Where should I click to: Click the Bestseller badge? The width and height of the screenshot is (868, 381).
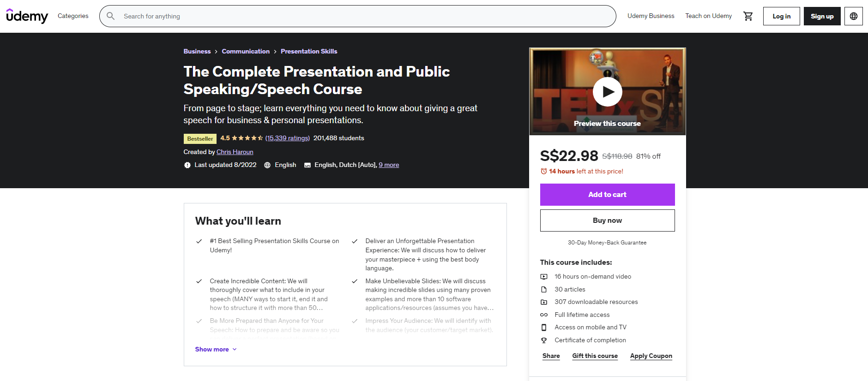200,139
